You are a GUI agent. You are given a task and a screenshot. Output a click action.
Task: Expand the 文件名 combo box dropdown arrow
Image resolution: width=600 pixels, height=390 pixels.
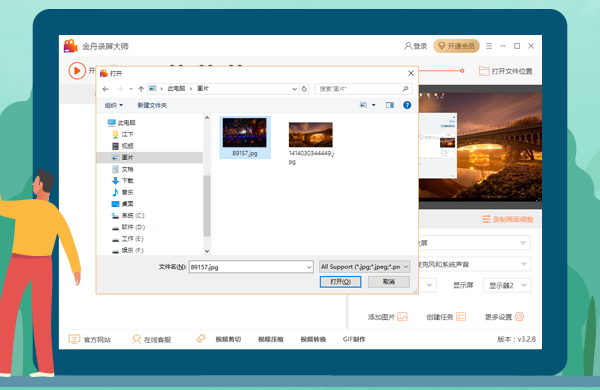(x=309, y=267)
